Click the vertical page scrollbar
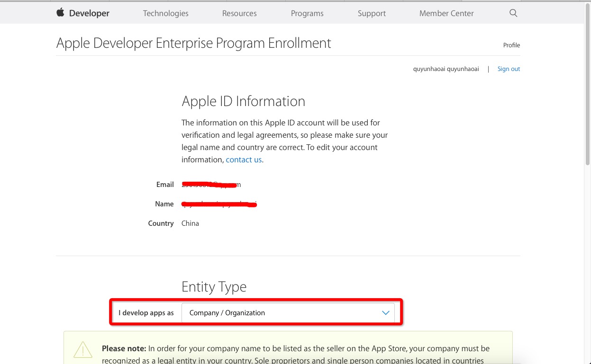The width and height of the screenshot is (591, 364). [x=587, y=95]
